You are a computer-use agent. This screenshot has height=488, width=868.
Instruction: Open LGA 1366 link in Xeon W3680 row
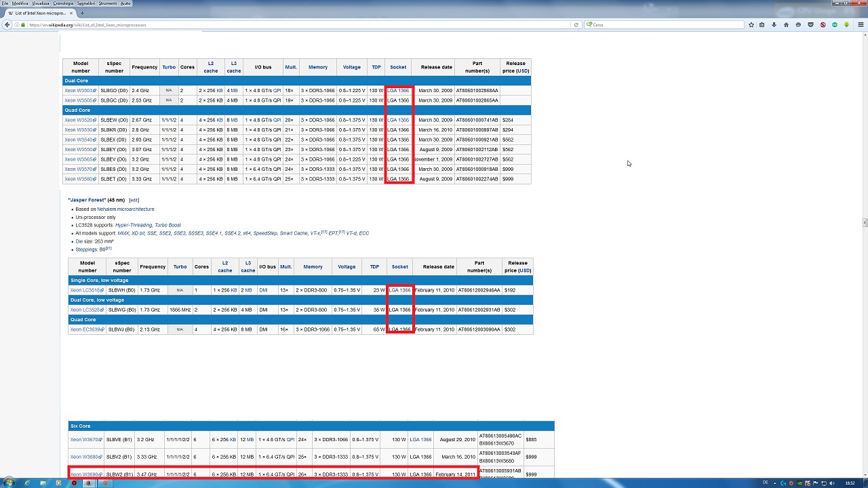point(420,457)
